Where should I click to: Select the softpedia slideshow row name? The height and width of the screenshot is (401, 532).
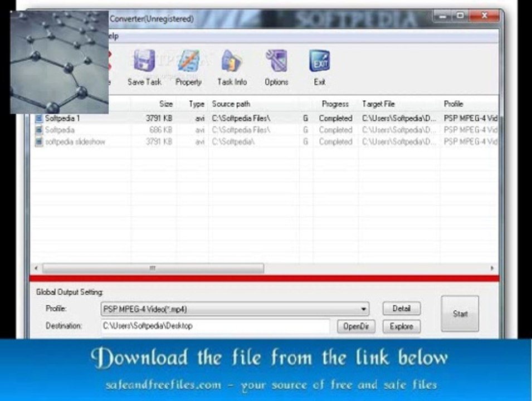[x=75, y=141]
